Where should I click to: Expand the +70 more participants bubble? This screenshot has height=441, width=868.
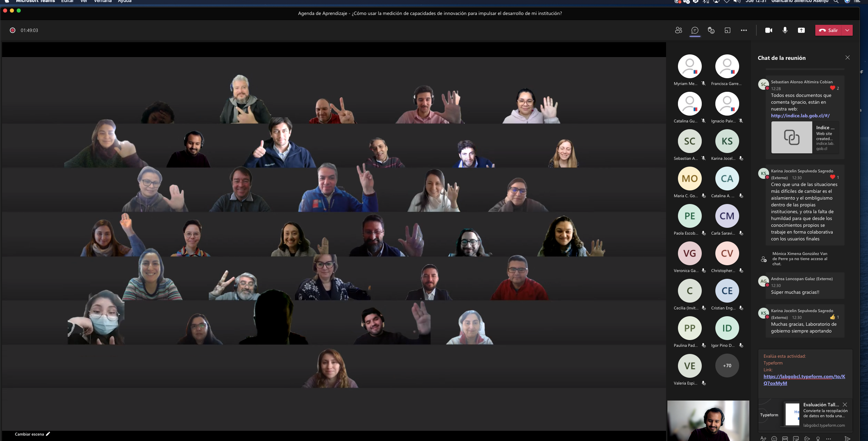pyautogui.click(x=727, y=366)
